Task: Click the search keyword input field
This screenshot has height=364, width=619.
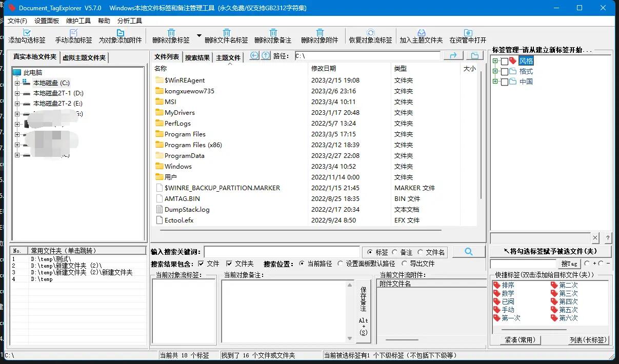Action: tap(282, 252)
